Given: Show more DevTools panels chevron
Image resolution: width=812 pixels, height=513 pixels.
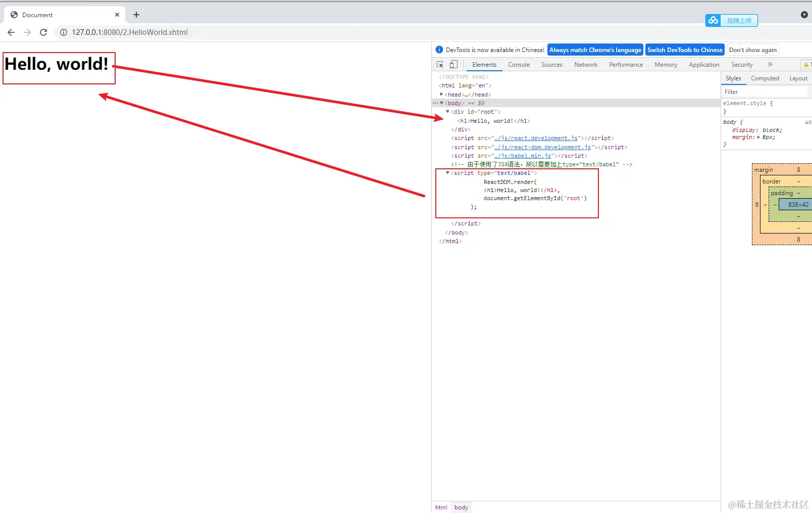Looking at the screenshot, I should (x=770, y=65).
